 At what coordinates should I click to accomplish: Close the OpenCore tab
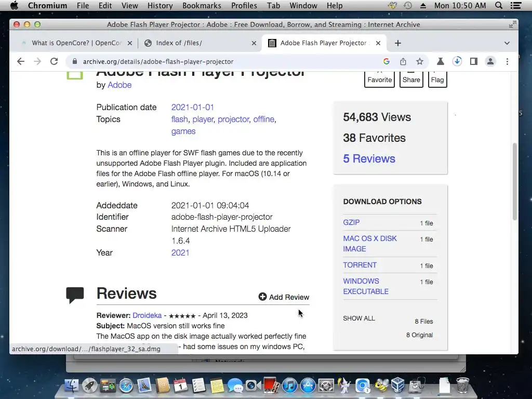click(x=129, y=43)
